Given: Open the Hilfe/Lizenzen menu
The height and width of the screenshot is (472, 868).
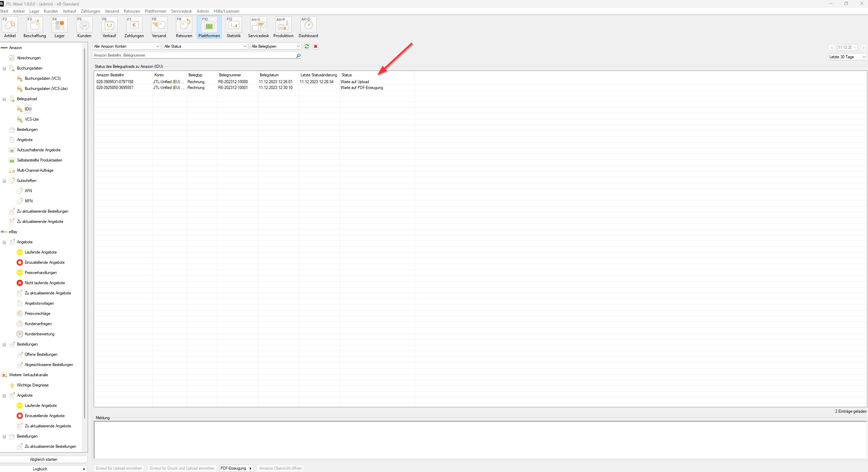Looking at the screenshot, I should point(226,11).
